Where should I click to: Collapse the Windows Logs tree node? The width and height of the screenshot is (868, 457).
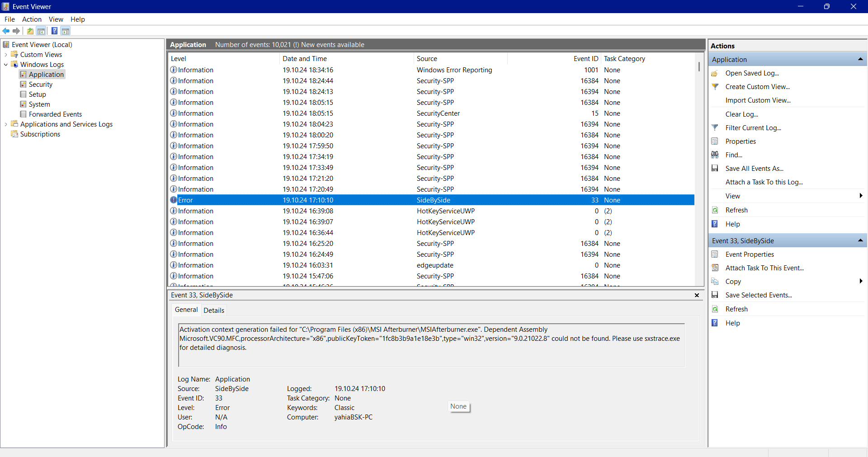[x=6, y=65]
